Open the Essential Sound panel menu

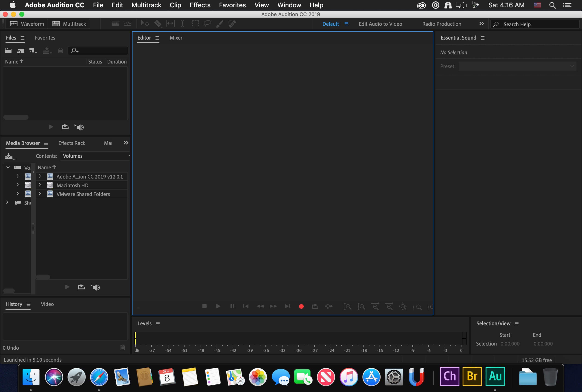tap(482, 37)
